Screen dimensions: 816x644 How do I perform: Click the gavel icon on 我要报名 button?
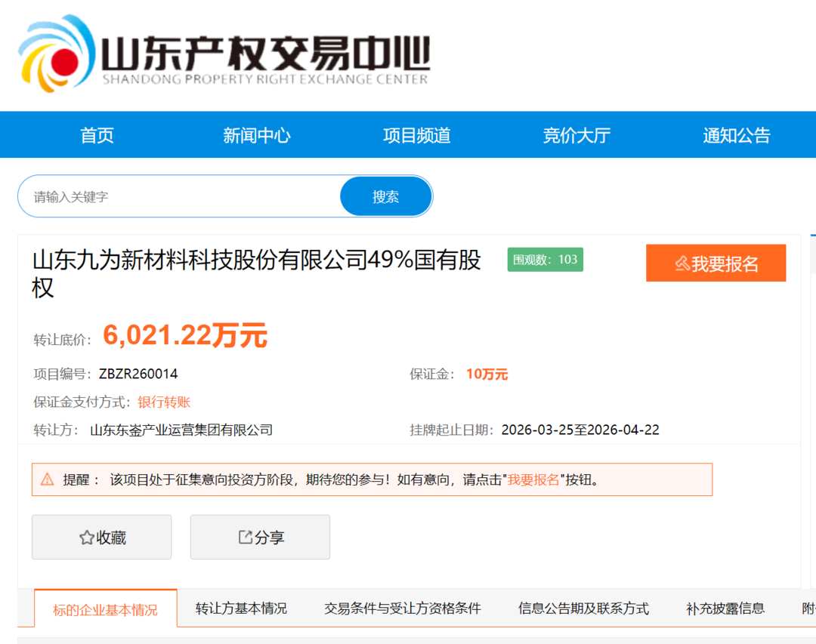[682, 263]
